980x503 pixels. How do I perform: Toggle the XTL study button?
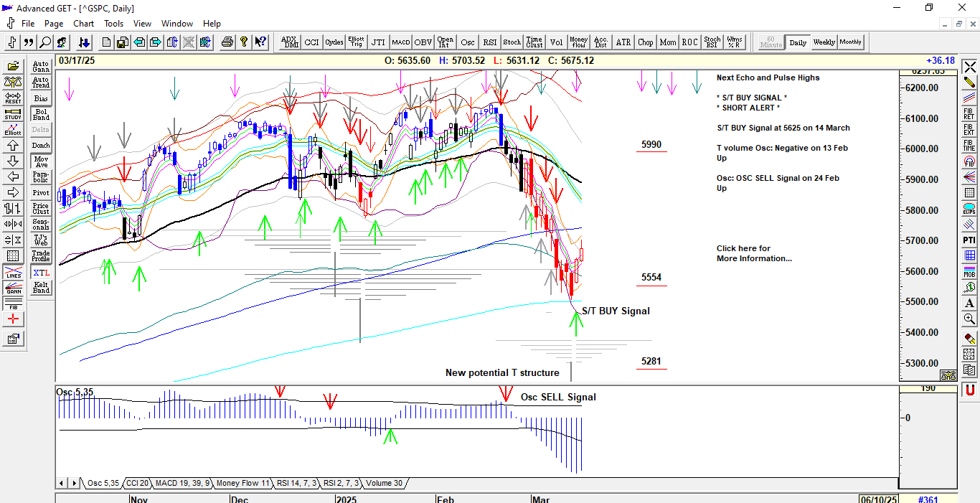click(x=41, y=272)
